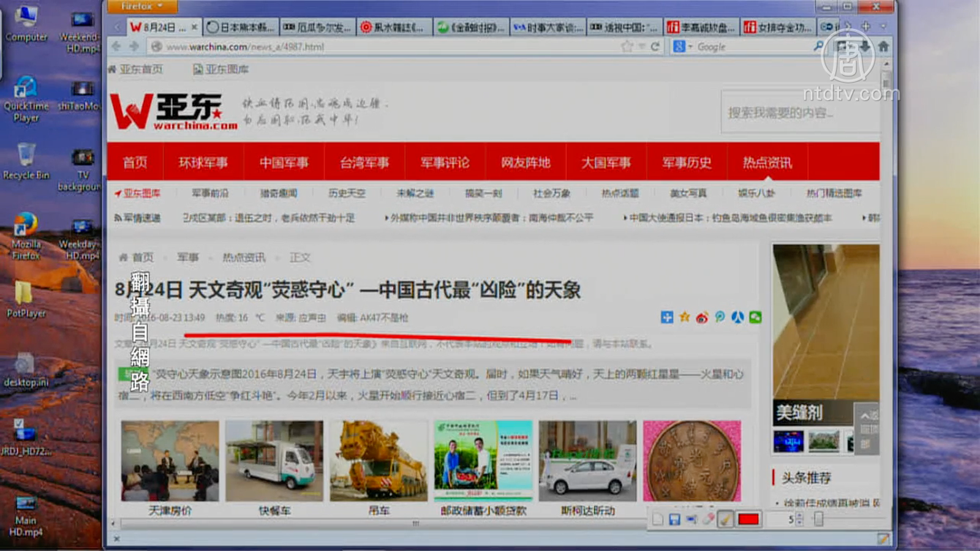Screen dimensions: 980x551
Task: Open the list all tabs dropdown
Action: click(883, 27)
